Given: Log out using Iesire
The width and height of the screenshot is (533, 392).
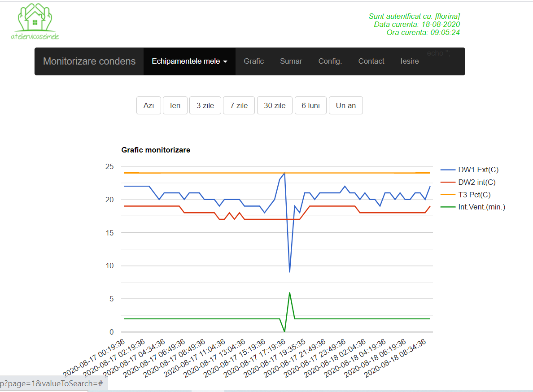Looking at the screenshot, I should (x=409, y=61).
